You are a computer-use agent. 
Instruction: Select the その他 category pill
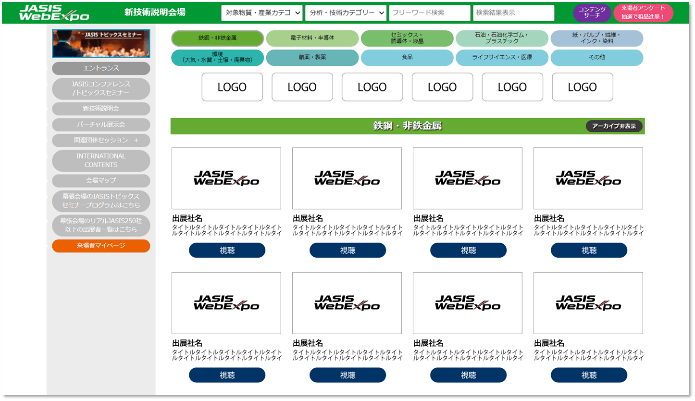click(597, 58)
